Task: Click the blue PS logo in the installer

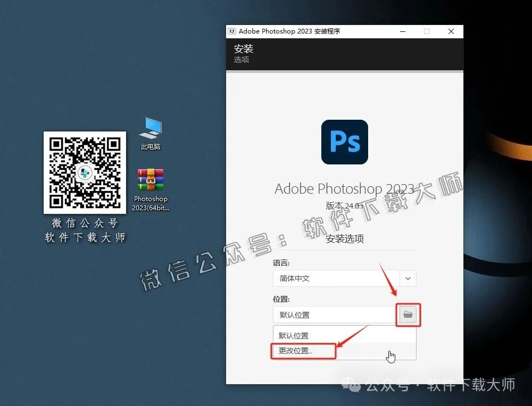Action: 344,142
